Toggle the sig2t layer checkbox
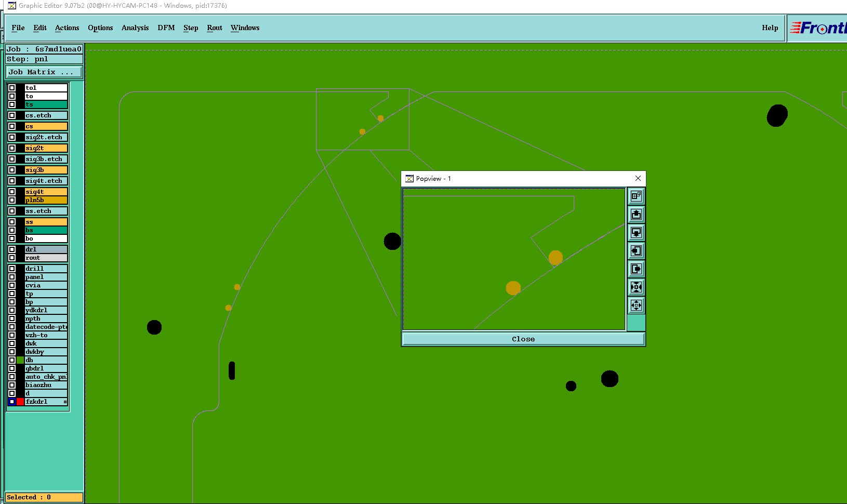The width and height of the screenshot is (847, 504). tap(12, 148)
